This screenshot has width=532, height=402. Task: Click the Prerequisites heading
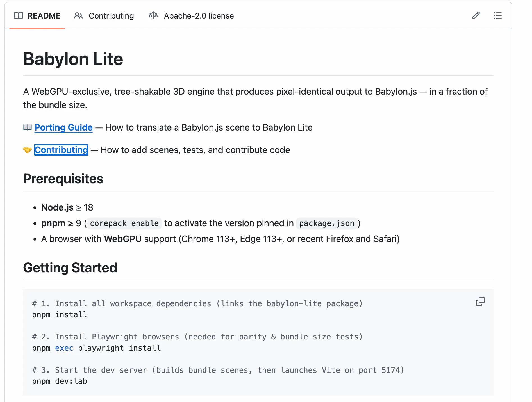[x=63, y=179]
